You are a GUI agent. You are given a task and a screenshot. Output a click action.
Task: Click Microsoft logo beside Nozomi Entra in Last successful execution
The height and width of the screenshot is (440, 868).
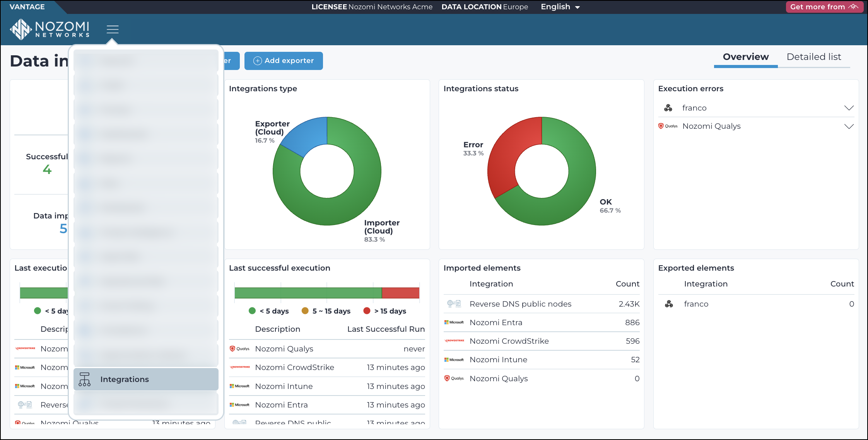tap(239, 404)
